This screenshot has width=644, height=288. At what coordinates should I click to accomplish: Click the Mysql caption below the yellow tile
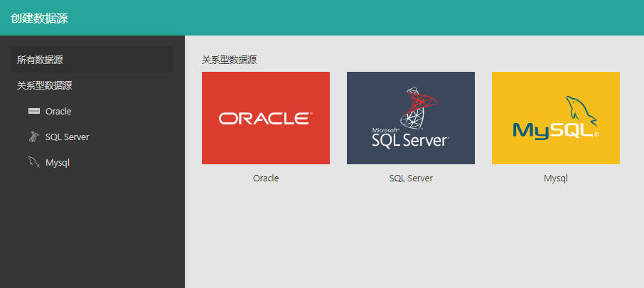point(556,178)
